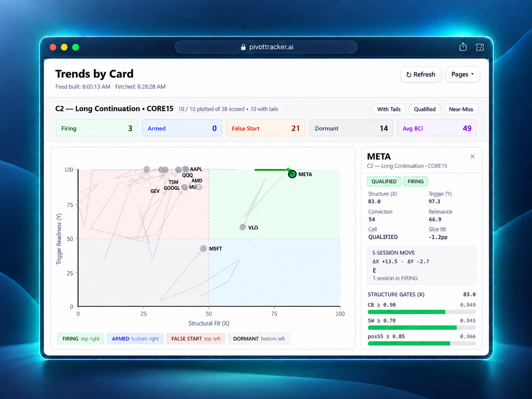Image resolution: width=532 pixels, height=399 pixels.
Task: Click the C2 — Long Continuation • CORE15 heading
Action: pyautogui.click(x=114, y=109)
